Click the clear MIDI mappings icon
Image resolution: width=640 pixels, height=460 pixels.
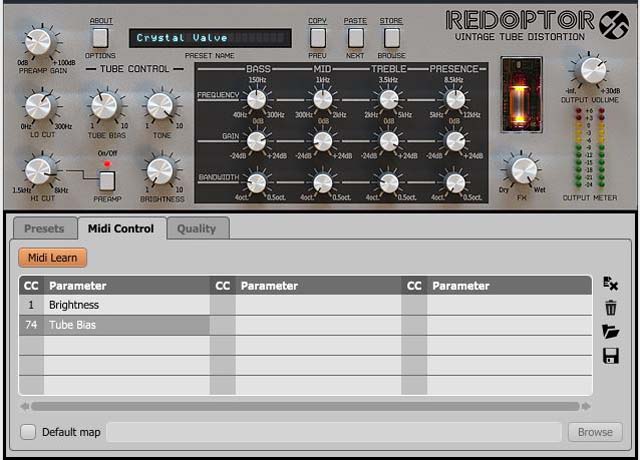point(610,285)
